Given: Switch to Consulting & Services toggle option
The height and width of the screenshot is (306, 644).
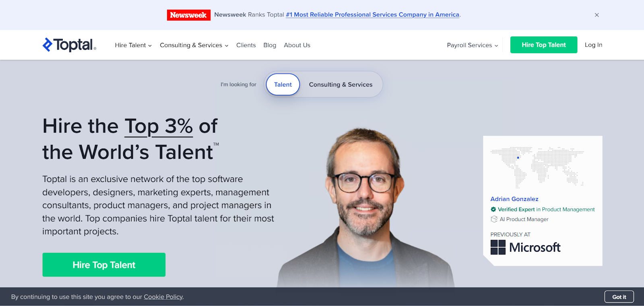Looking at the screenshot, I should pos(341,85).
